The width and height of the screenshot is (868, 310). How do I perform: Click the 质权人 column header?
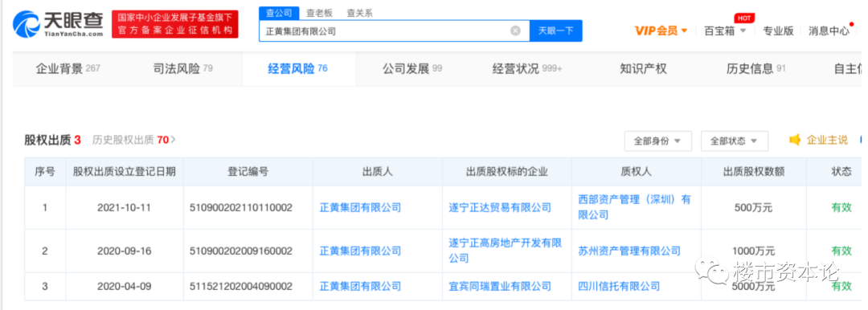tap(636, 172)
